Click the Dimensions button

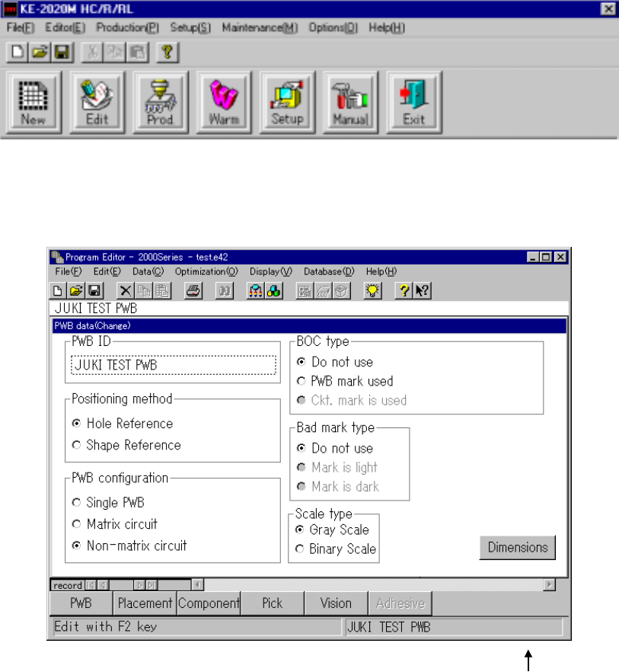(x=518, y=547)
